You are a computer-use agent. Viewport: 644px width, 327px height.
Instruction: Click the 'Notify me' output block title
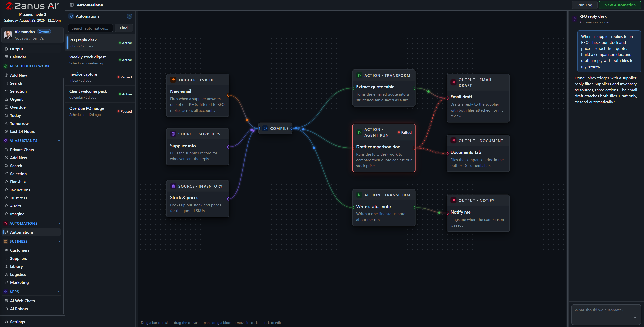coord(460,212)
